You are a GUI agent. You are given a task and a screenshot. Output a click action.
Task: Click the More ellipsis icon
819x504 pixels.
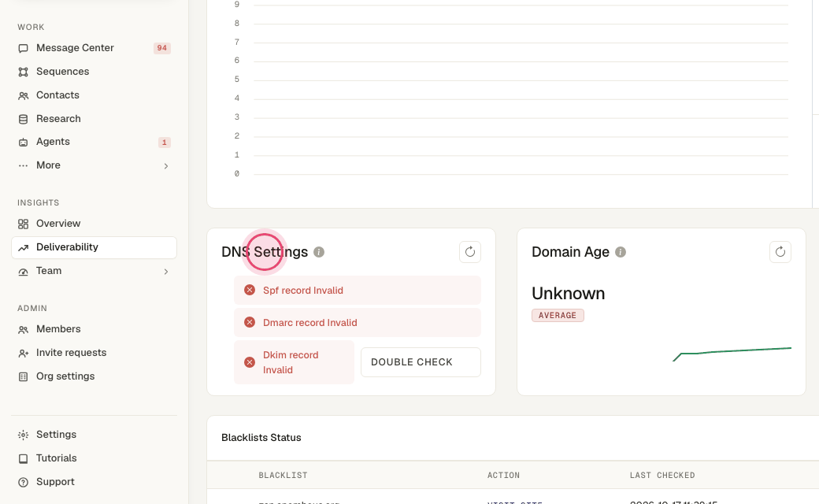pos(23,165)
